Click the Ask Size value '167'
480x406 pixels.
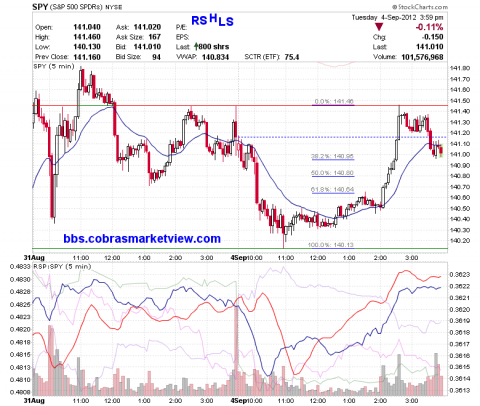point(155,37)
